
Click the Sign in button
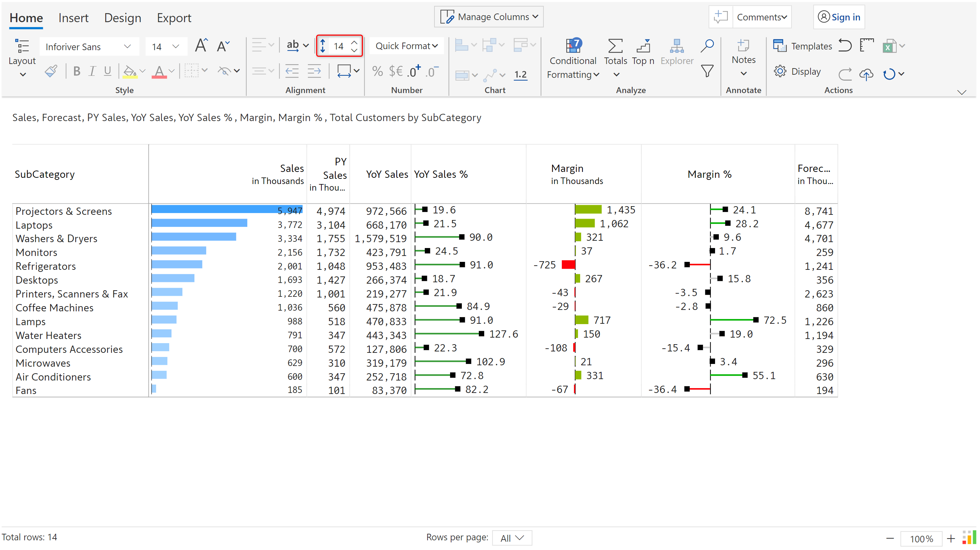click(839, 17)
